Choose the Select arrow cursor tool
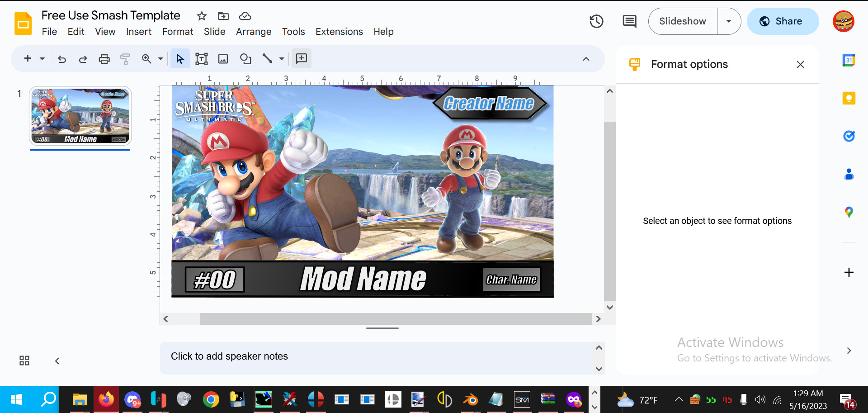The image size is (868, 413). click(x=180, y=59)
